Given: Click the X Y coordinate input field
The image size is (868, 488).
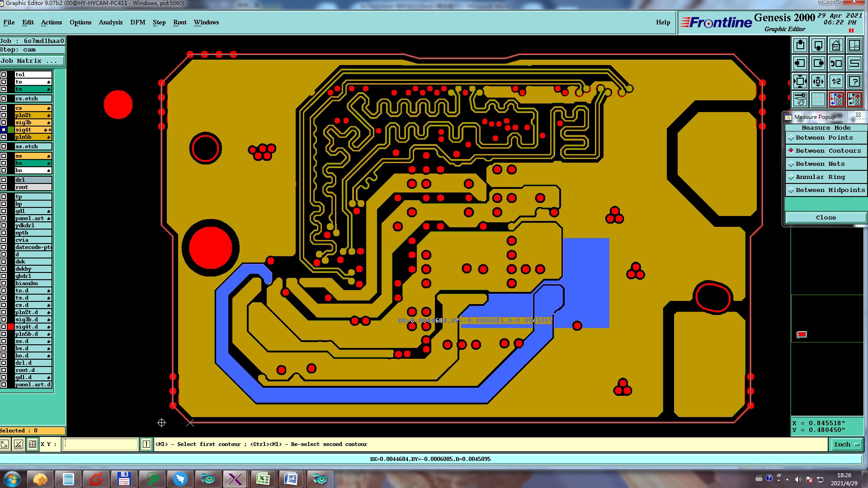Looking at the screenshot, I should click(100, 444).
